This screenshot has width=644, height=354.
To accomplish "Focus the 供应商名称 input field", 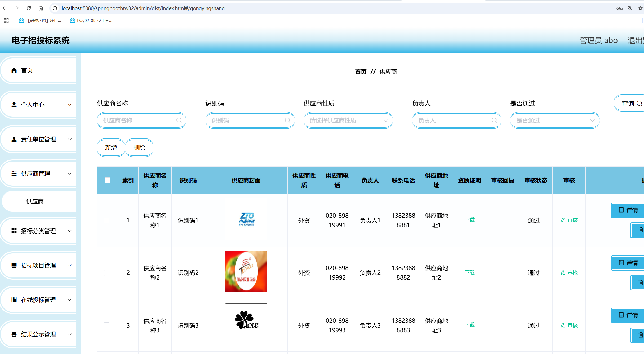I will (141, 120).
